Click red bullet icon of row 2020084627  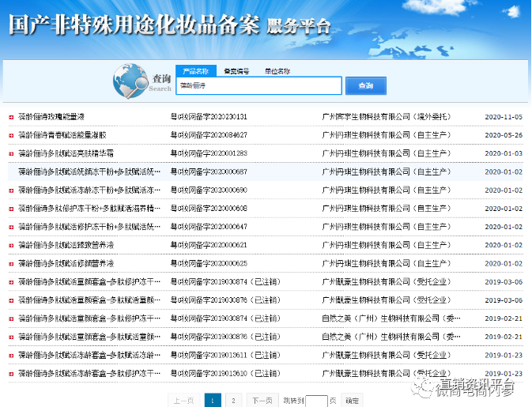pyautogui.click(x=11, y=136)
